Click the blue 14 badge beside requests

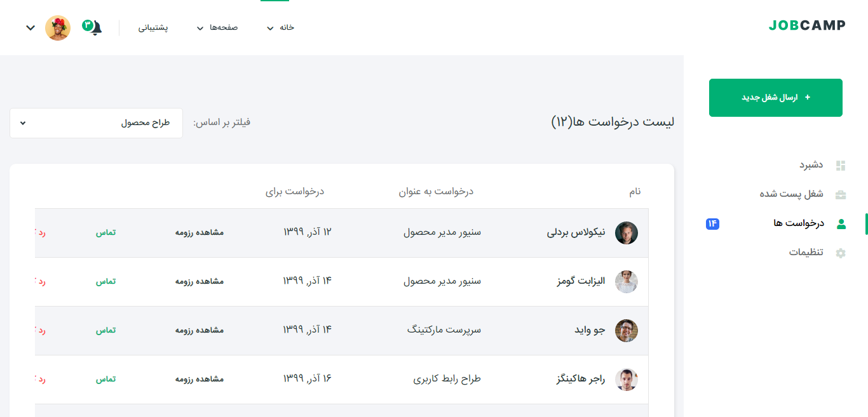coord(712,223)
